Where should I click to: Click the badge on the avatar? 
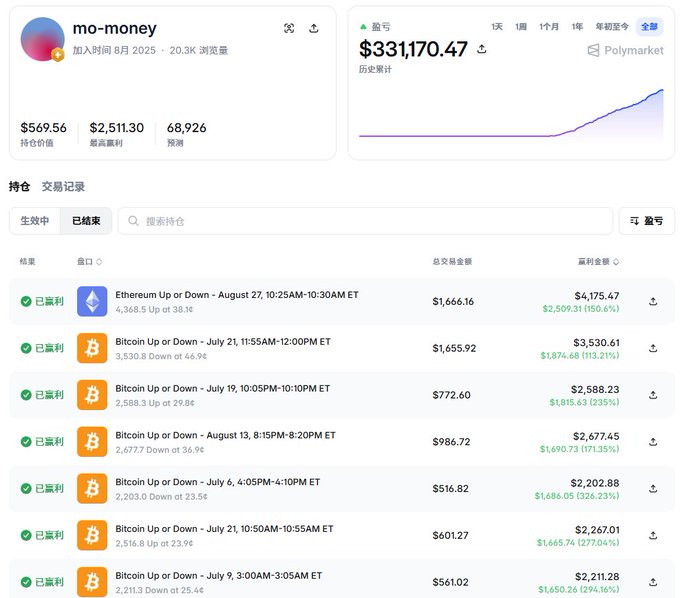pos(58,55)
